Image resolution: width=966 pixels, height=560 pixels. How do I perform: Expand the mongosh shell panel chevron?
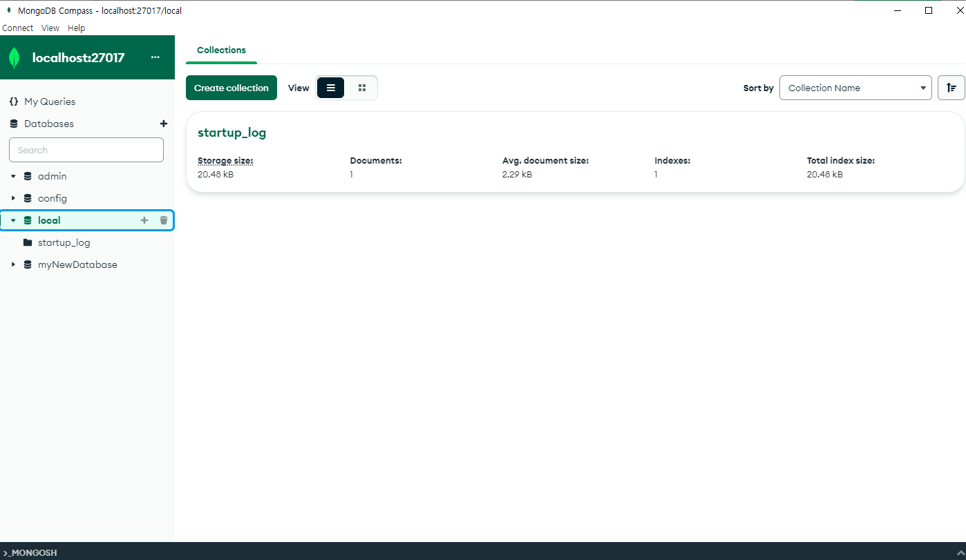pos(960,553)
